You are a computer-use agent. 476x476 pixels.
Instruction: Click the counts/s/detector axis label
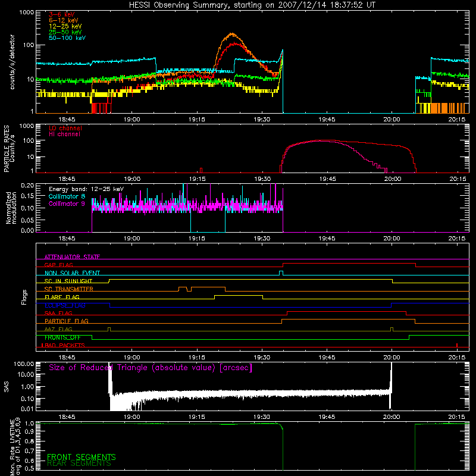pos(12,62)
